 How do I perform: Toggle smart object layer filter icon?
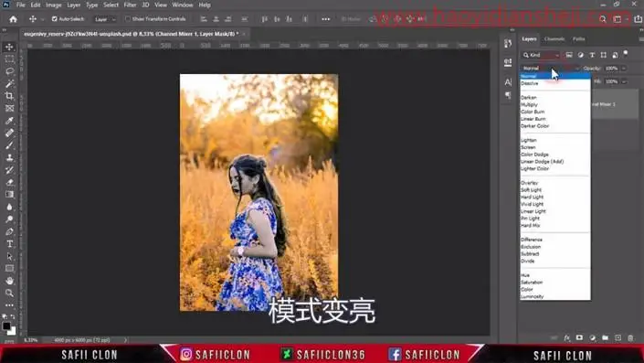[x=615, y=55]
